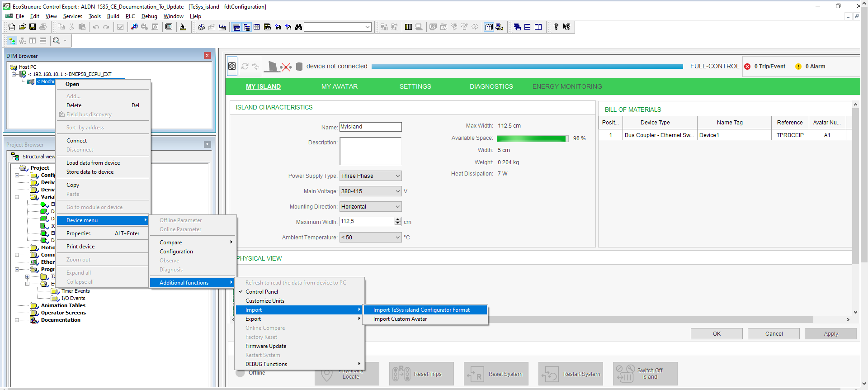Expand the DEBUG Functions submenu

pyautogui.click(x=299, y=364)
